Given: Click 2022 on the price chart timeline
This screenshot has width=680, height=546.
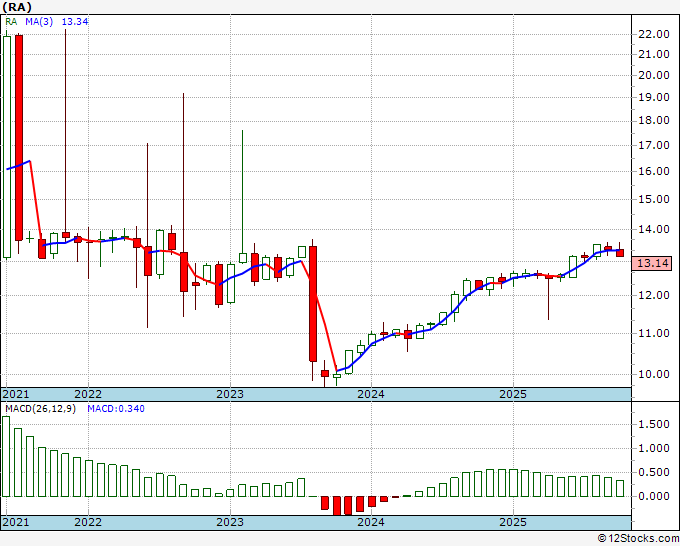Looking at the screenshot, I should click(x=88, y=394).
